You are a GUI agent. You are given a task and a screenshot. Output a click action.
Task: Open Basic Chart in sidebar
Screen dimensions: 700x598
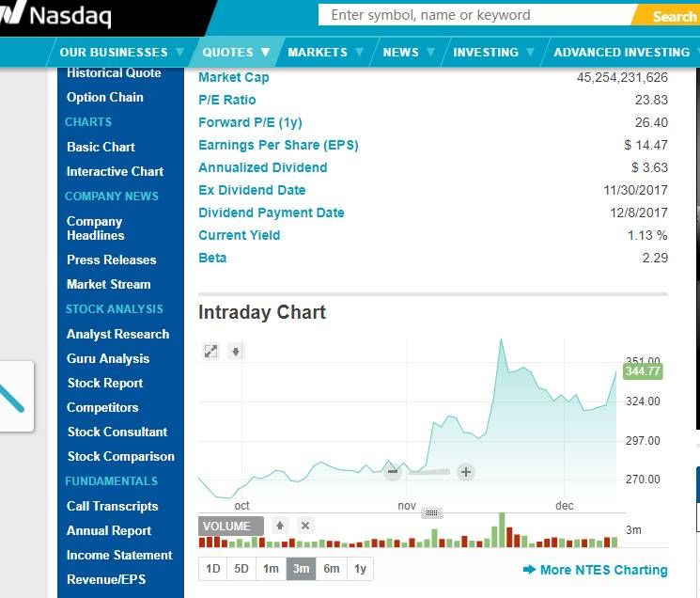click(x=101, y=147)
